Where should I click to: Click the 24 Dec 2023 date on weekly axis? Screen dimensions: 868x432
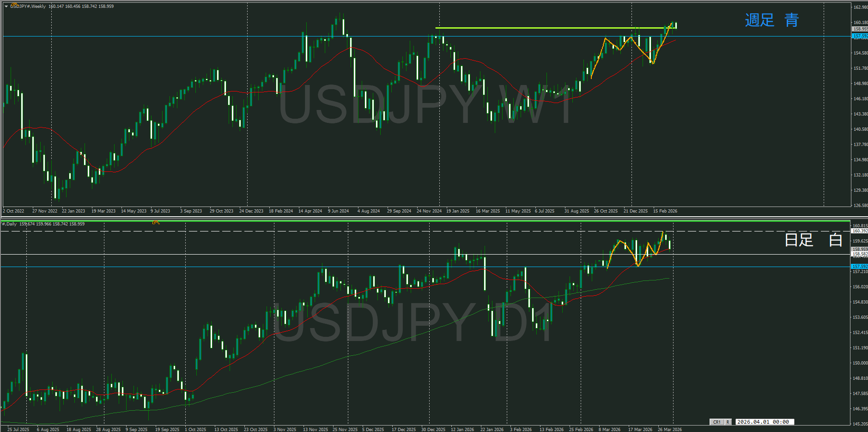(251, 211)
